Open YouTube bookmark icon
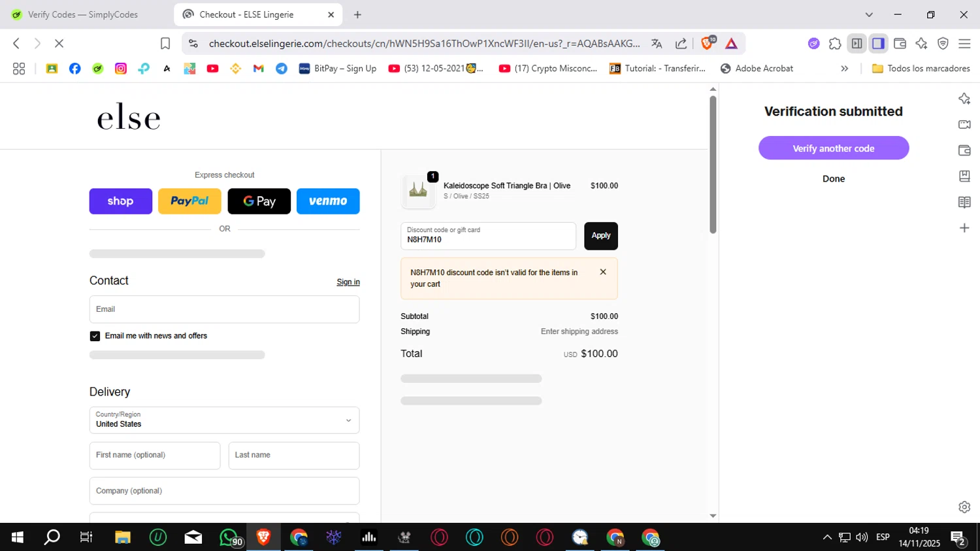The image size is (980, 551). [212, 69]
